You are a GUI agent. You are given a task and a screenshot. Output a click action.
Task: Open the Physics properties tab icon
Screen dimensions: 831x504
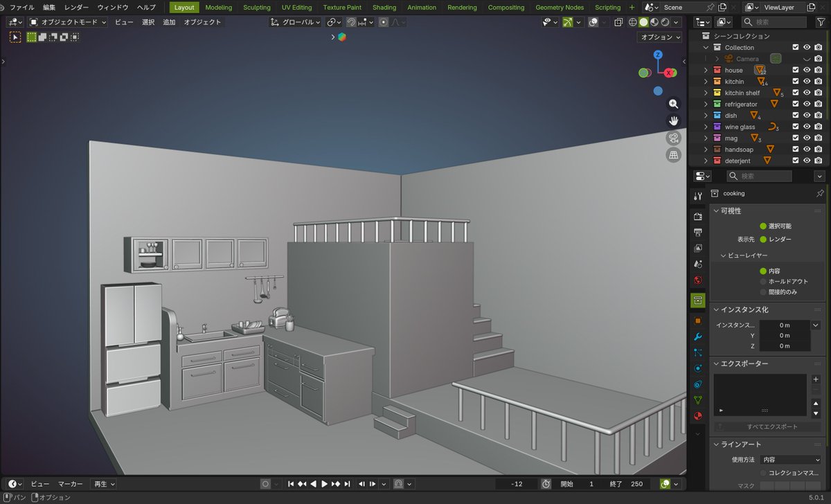[698, 368]
